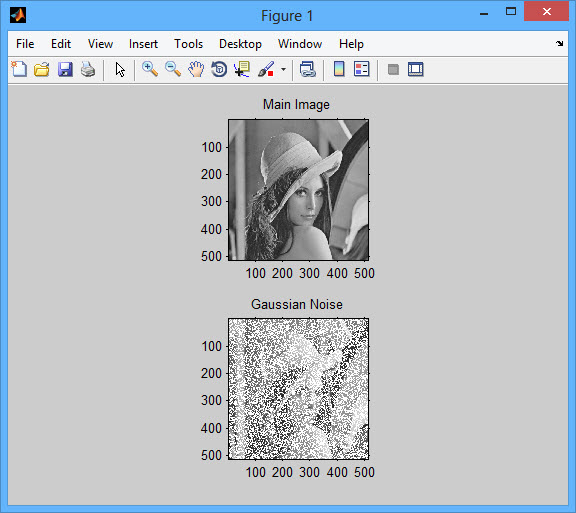Select the Edit Plot arrow tool

click(x=120, y=69)
